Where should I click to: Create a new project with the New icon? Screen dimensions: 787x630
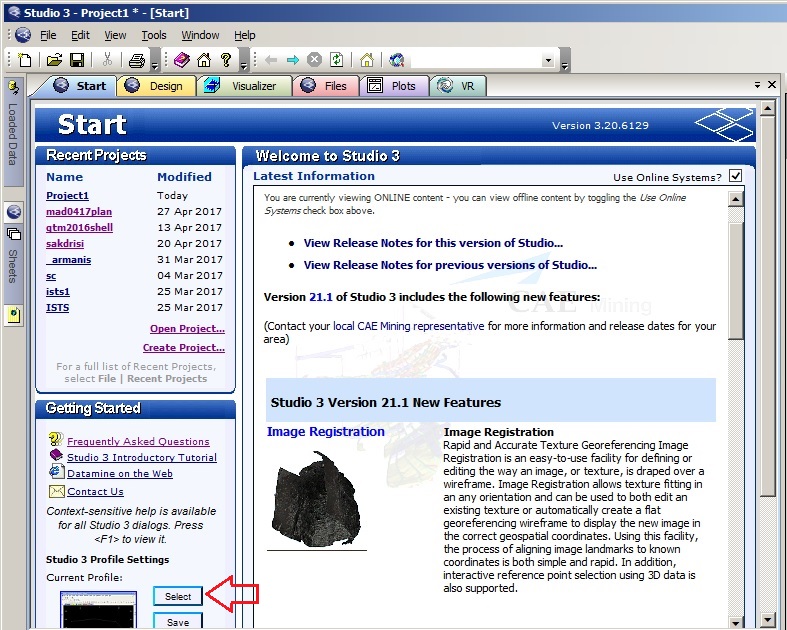pos(24,60)
